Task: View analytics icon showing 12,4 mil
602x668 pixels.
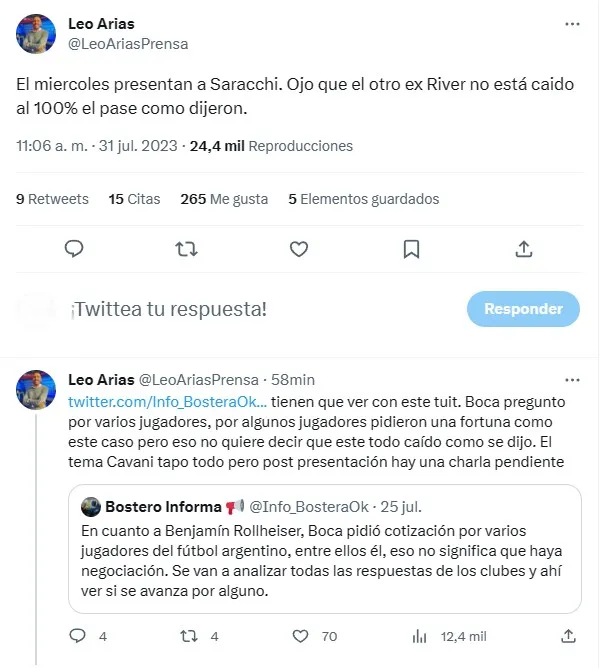Action: [424, 636]
